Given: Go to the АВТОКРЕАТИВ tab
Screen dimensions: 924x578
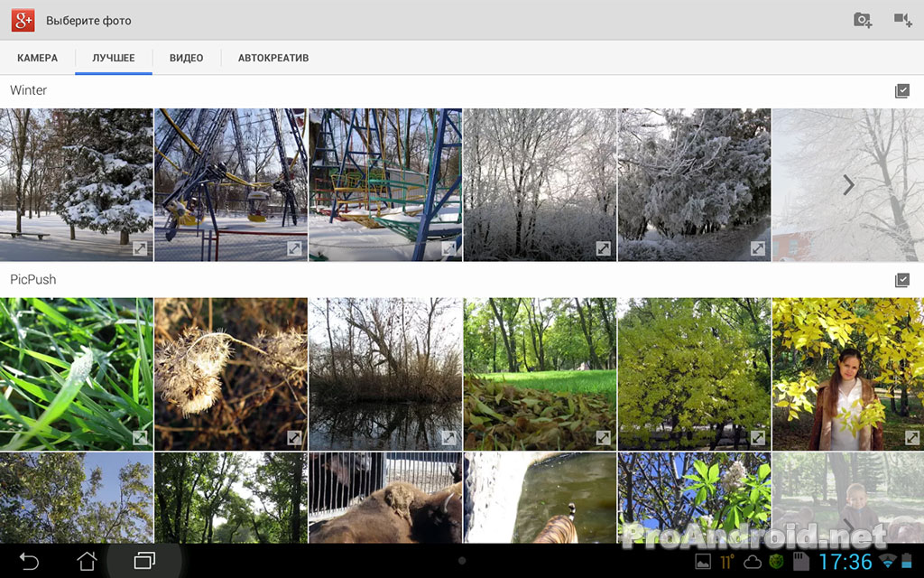Looking at the screenshot, I should click(273, 58).
